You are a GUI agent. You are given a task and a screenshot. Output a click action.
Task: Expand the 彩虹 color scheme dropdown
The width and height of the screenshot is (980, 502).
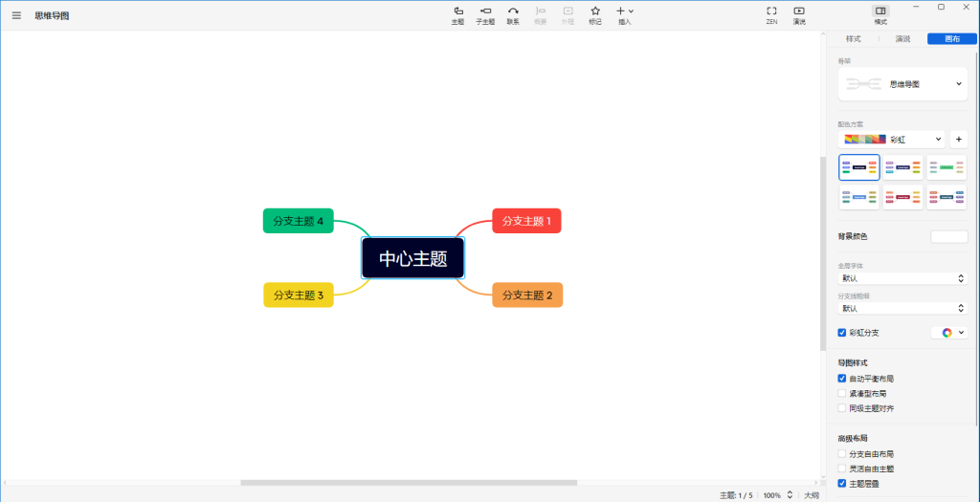[891, 140]
